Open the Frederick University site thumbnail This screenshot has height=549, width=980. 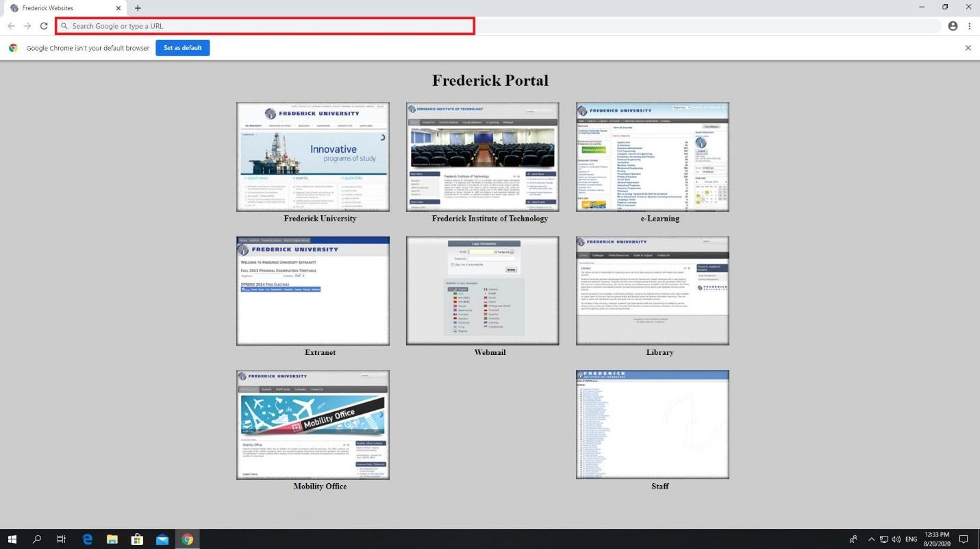(313, 157)
